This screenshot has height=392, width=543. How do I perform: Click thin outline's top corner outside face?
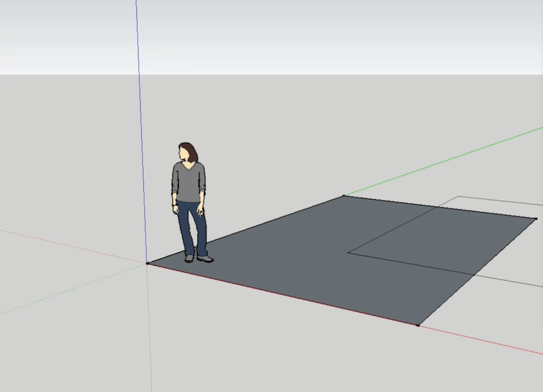[459, 197]
